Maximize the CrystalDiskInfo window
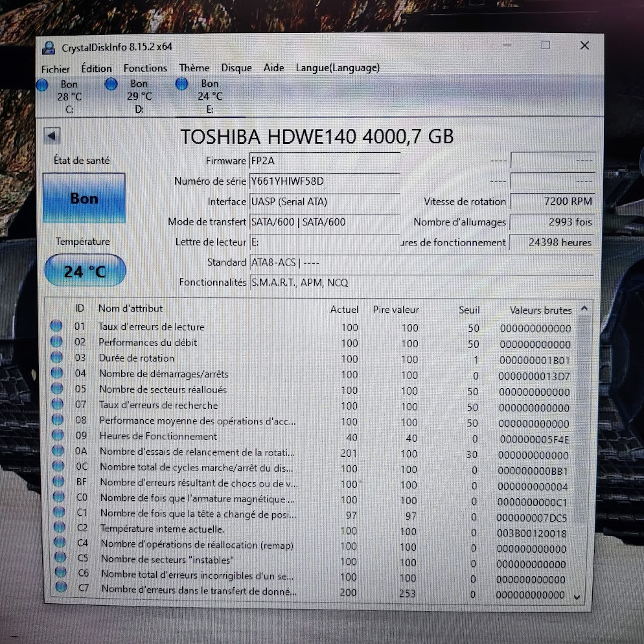644x644 pixels. [x=546, y=45]
